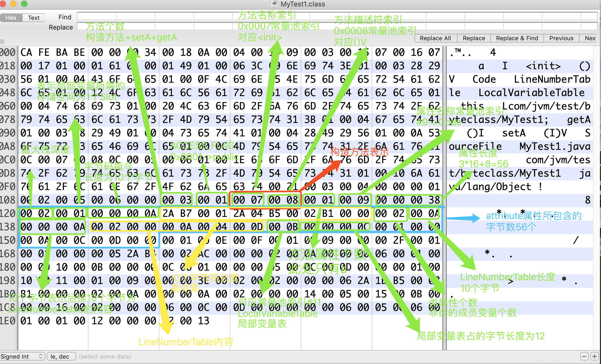Click the three-line drag handle below the Hex tab
The width and height of the screenshot is (601, 364).
(2, 42)
